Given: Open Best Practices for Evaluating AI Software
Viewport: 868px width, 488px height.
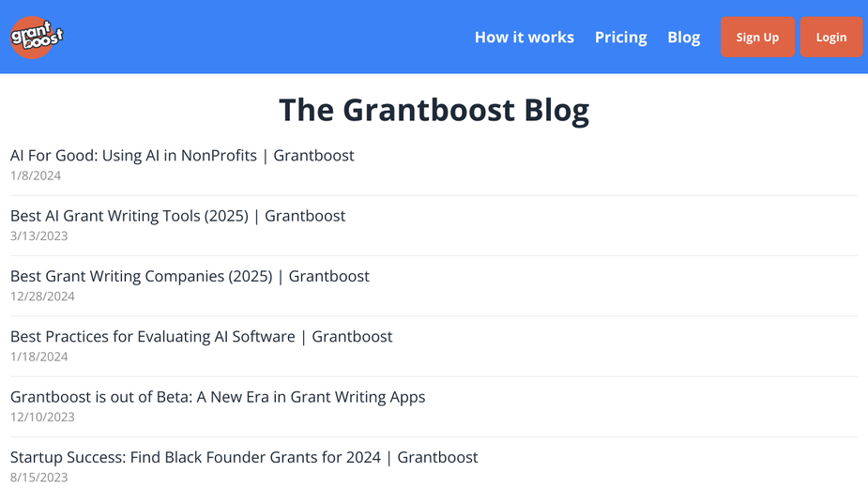Looking at the screenshot, I should coord(202,337).
